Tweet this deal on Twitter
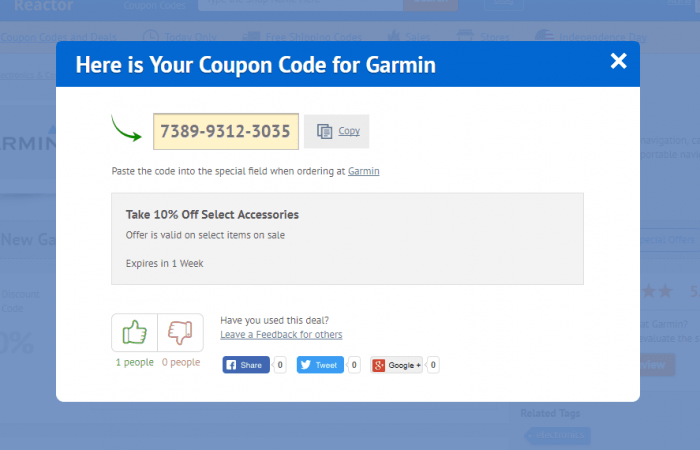Viewport: 700px width, 450px height. [320, 365]
